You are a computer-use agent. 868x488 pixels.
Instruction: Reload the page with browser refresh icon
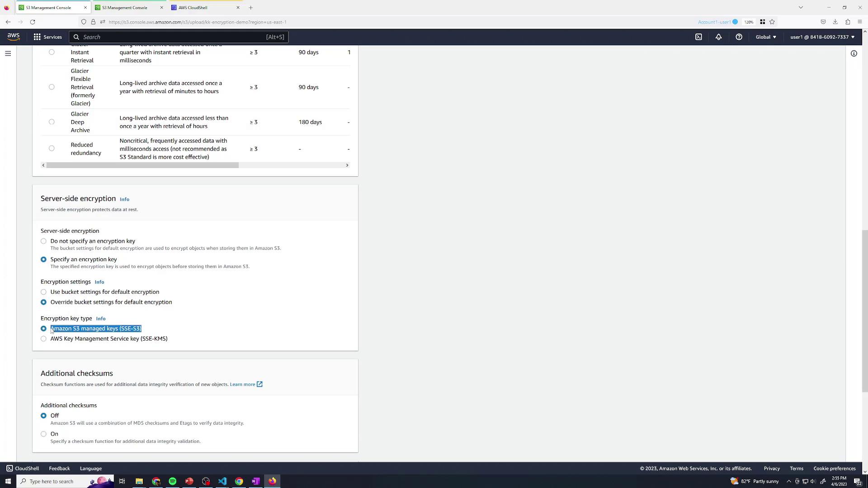coord(33,22)
